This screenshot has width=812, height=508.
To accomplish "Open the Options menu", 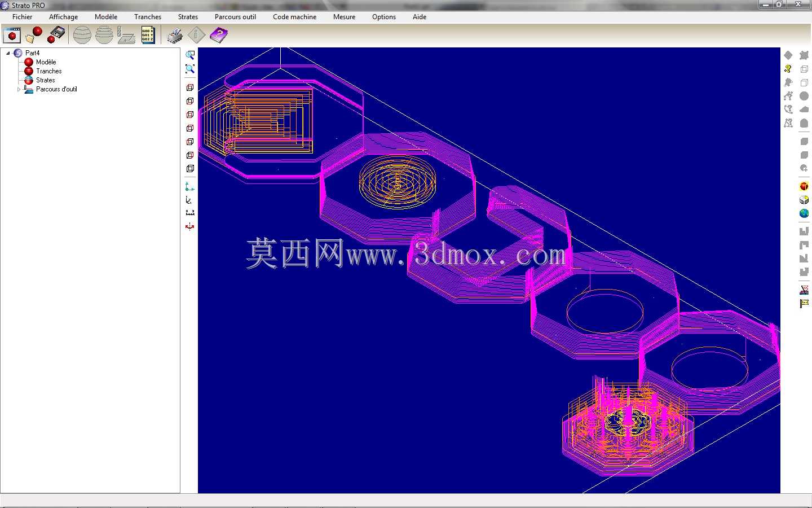I will pyautogui.click(x=384, y=17).
